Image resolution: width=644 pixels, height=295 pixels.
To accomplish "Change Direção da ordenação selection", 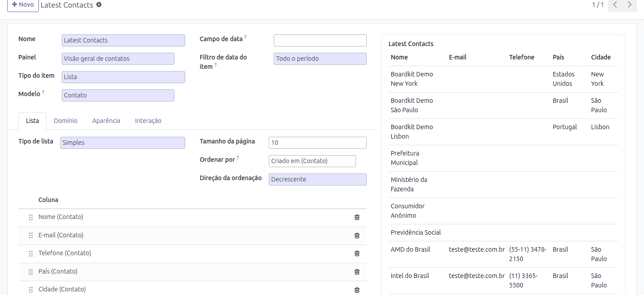I will click(x=318, y=179).
